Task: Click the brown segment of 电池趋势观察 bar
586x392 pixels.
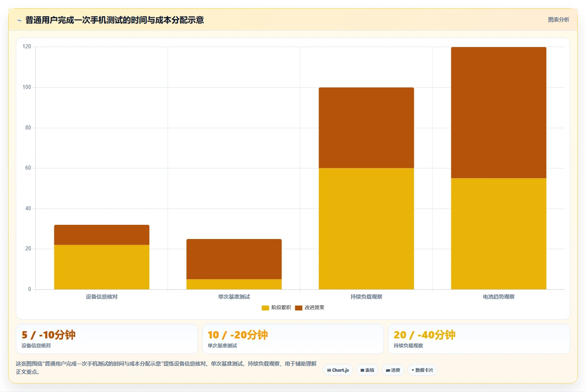Action: pyautogui.click(x=499, y=113)
